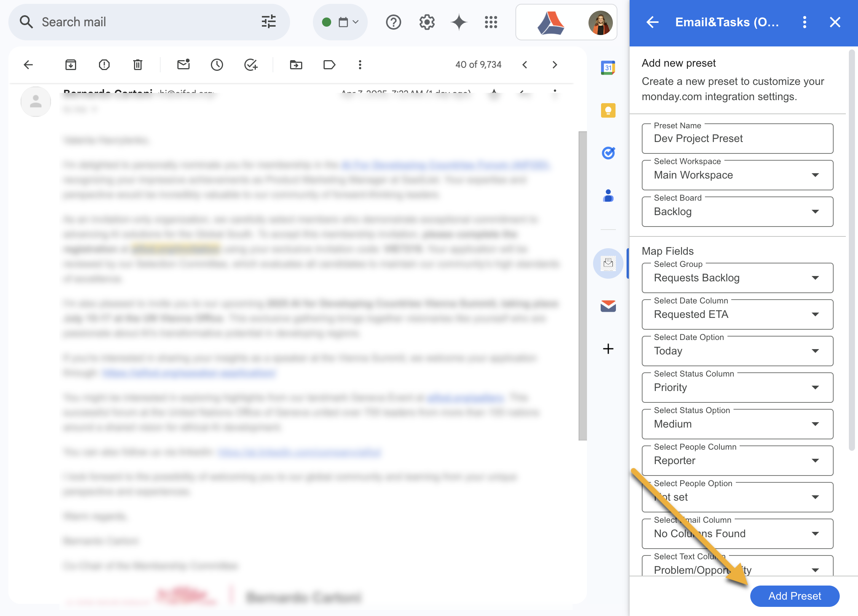Screen dimensions: 858x616
Task: Delete this email with trash icon
Action: point(138,65)
